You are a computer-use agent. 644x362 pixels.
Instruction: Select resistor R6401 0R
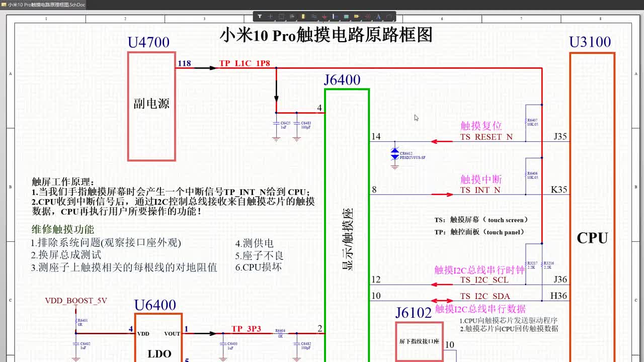click(82, 322)
